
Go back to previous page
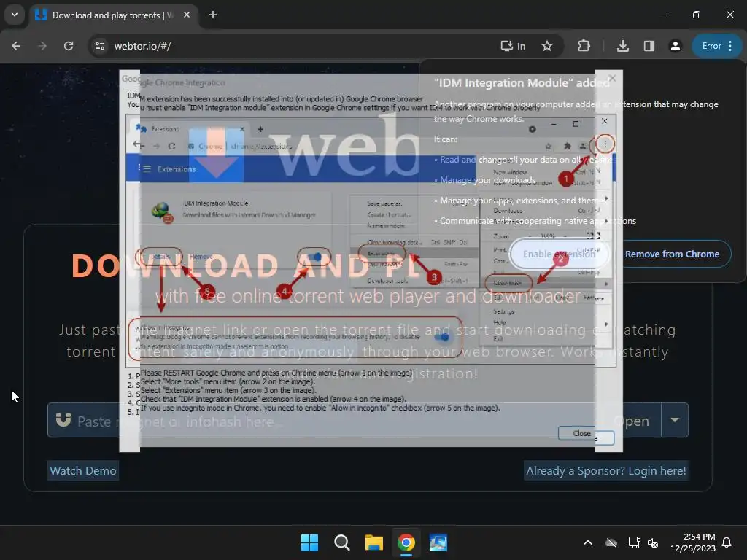click(16, 46)
